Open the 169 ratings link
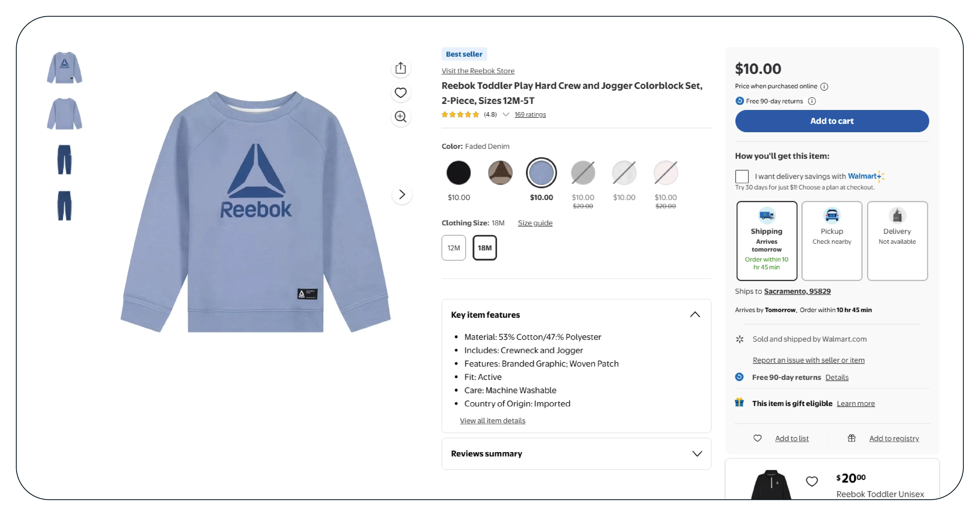 pos(530,114)
